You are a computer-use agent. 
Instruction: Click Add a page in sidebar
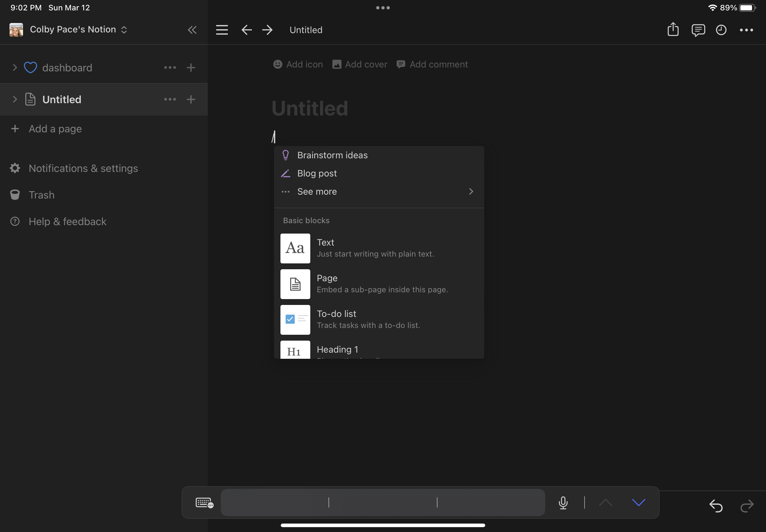pyautogui.click(x=55, y=129)
